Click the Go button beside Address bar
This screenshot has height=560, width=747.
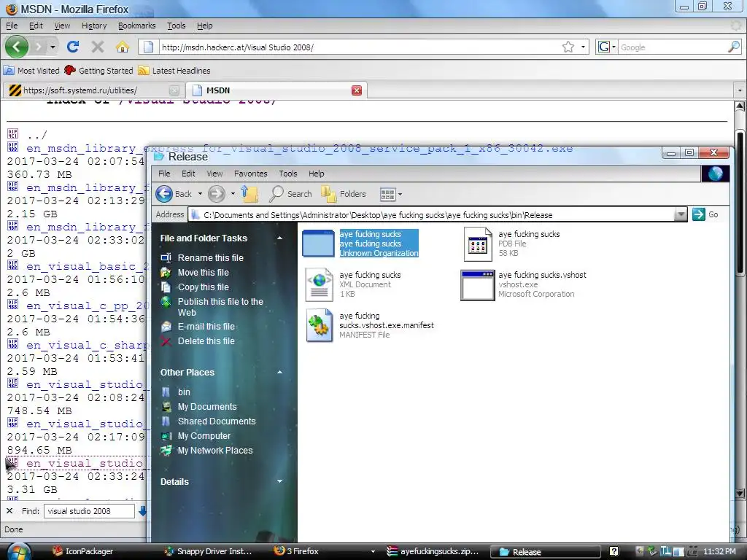(x=705, y=215)
